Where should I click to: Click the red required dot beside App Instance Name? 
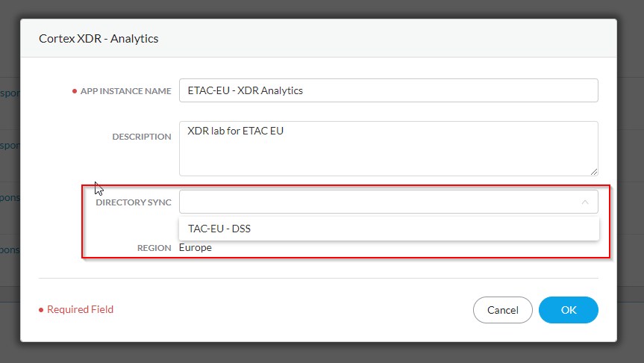coord(75,91)
